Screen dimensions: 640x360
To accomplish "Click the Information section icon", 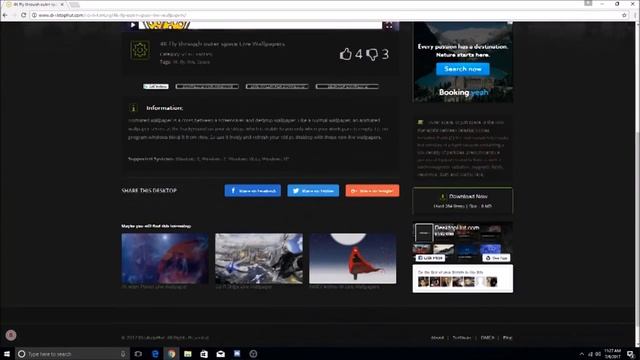I will pos(133,108).
